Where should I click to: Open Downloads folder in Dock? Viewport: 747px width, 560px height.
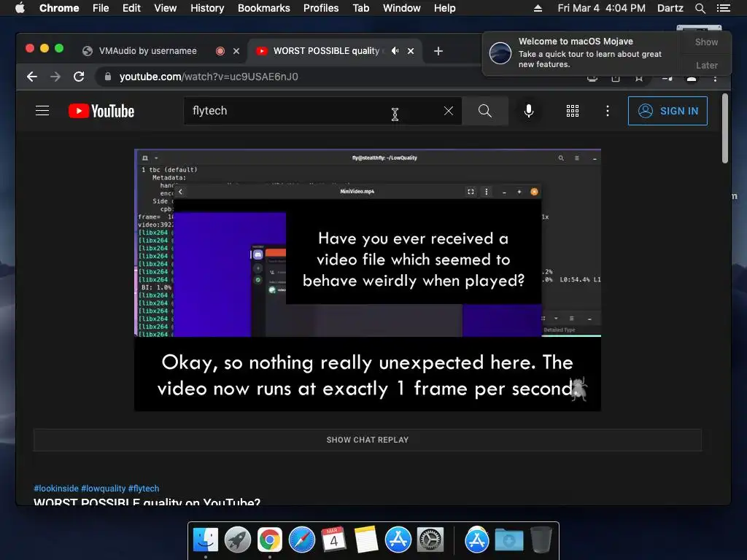[508, 540]
